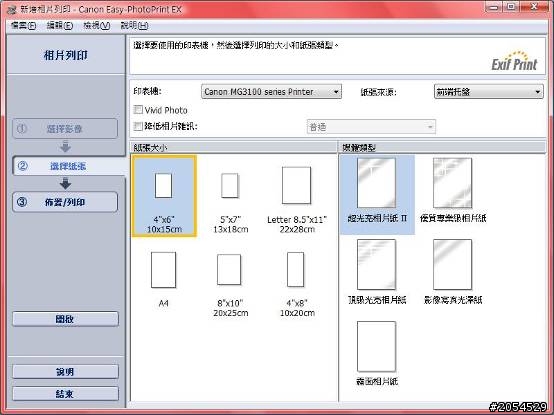Choose 霧面相片紙 matte media icon
554x415 pixels.
coord(377,346)
